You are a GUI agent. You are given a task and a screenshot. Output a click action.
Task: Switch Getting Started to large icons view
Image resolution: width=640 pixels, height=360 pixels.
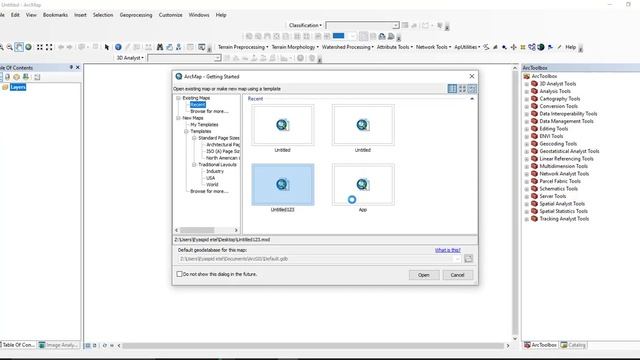point(462,89)
